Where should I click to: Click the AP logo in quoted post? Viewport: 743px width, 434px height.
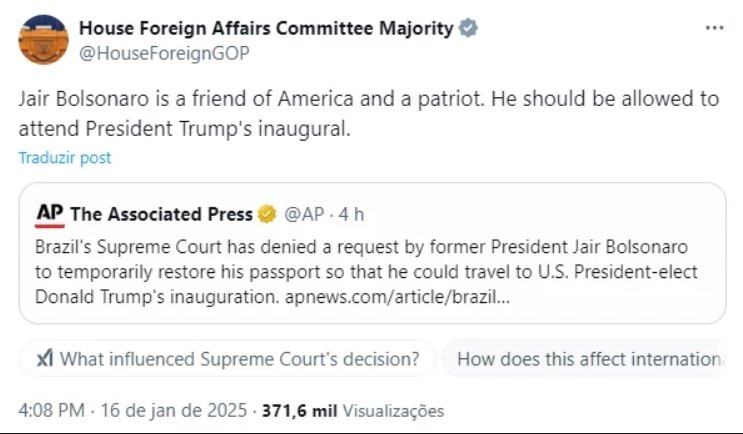[50, 215]
